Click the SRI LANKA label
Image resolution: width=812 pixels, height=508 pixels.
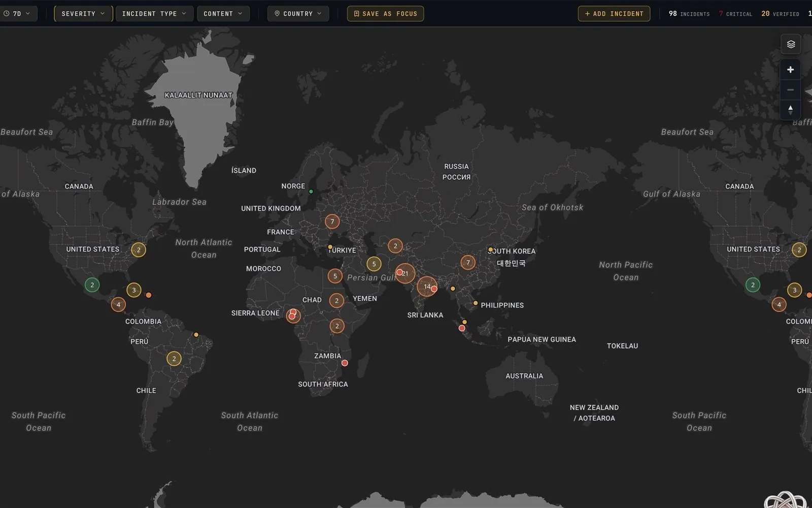pyautogui.click(x=425, y=315)
